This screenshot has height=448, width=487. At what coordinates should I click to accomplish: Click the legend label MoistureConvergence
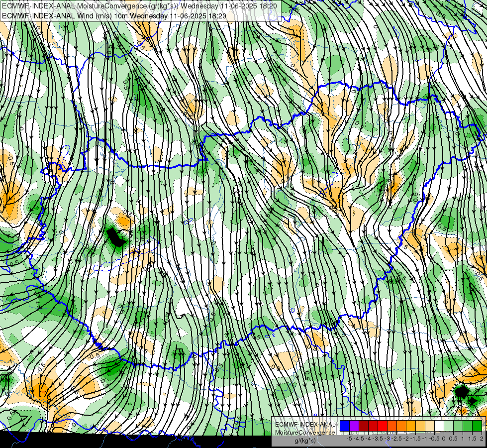point(305,433)
